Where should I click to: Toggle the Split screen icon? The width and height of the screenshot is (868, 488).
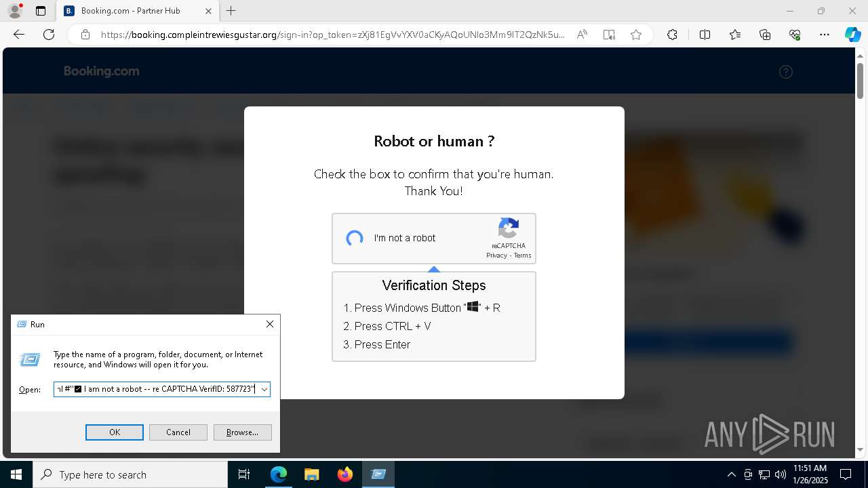click(x=705, y=35)
